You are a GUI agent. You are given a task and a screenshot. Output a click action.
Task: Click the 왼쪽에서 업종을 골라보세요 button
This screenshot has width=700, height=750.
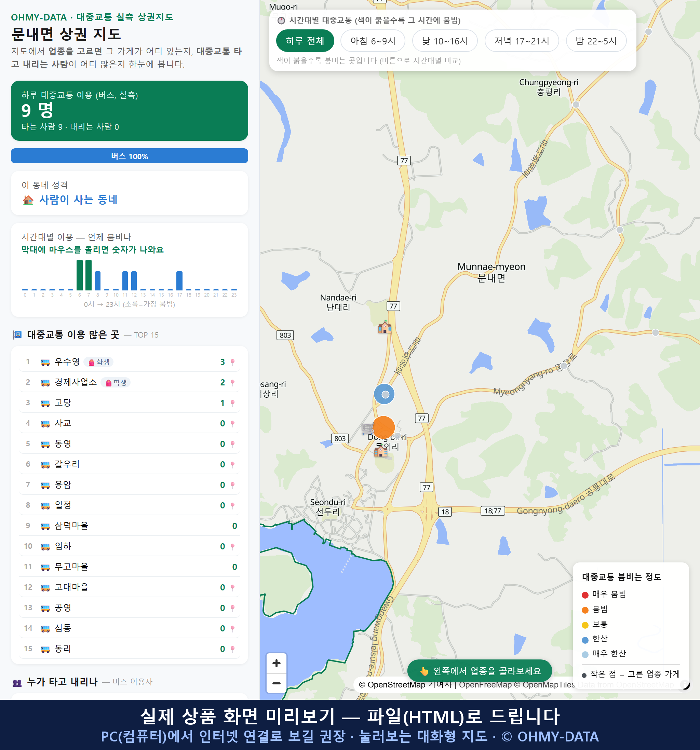click(x=479, y=671)
